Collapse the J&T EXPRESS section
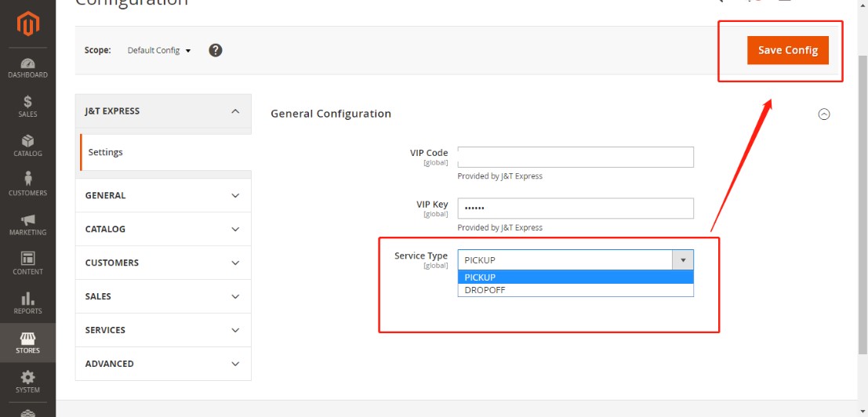This screenshot has width=868, height=417. 163,111
